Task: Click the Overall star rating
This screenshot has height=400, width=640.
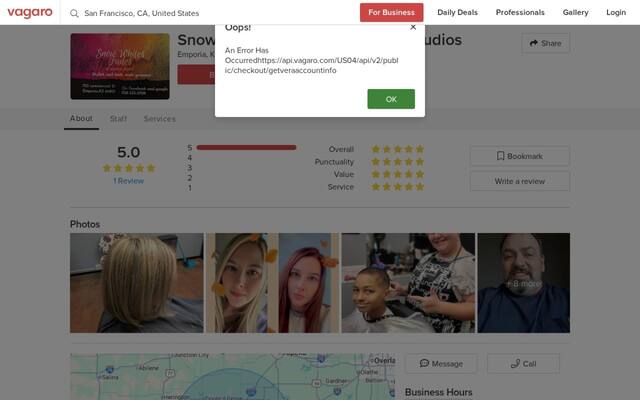Action: pos(398,149)
